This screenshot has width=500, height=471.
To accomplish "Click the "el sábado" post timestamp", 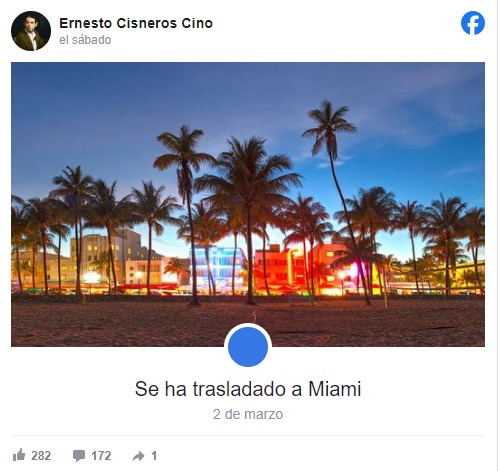I will pos(85,40).
